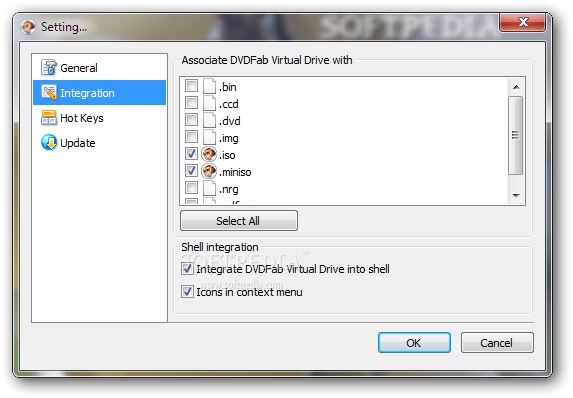The image size is (573, 398).
Task: Select the .iso text entry
Action: [x=227, y=155]
